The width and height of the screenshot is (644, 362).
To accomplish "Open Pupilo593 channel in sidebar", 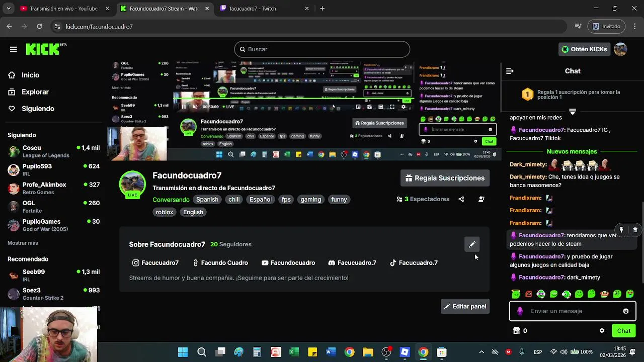I will pyautogui.click(x=53, y=170).
